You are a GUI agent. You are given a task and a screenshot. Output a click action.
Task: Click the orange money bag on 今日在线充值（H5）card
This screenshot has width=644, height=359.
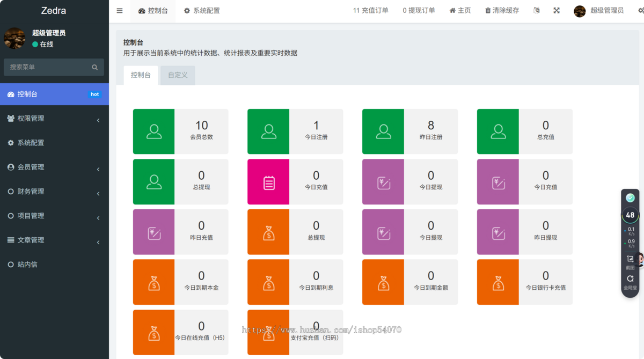click(x=154, y=333)
